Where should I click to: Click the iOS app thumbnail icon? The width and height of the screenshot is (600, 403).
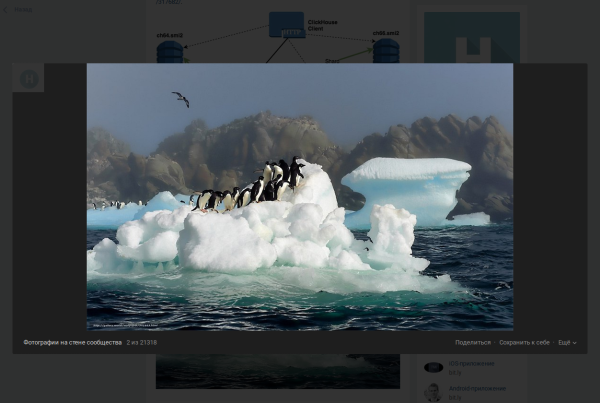coord(434,367)
